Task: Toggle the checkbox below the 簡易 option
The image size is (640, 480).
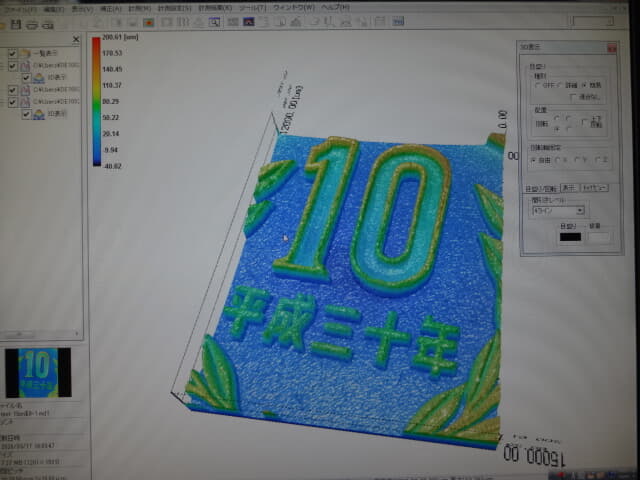Action: 573,97
